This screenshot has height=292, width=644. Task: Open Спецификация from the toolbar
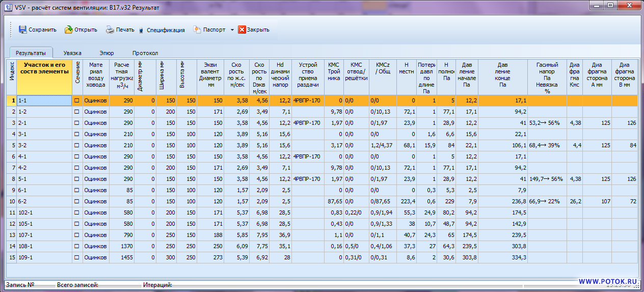click(x=165, y=30)
